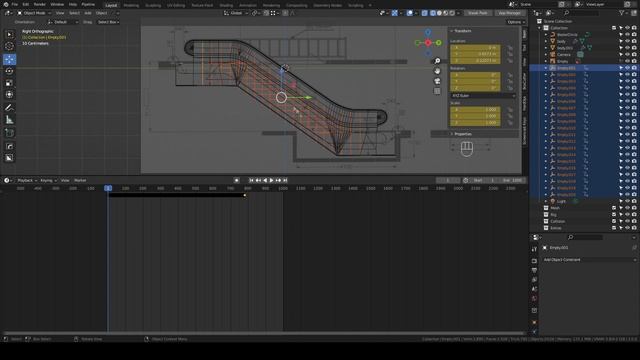Screen dimensions: 640x360
Task: Open the viewport Add menu
Action: click(88, 13)
